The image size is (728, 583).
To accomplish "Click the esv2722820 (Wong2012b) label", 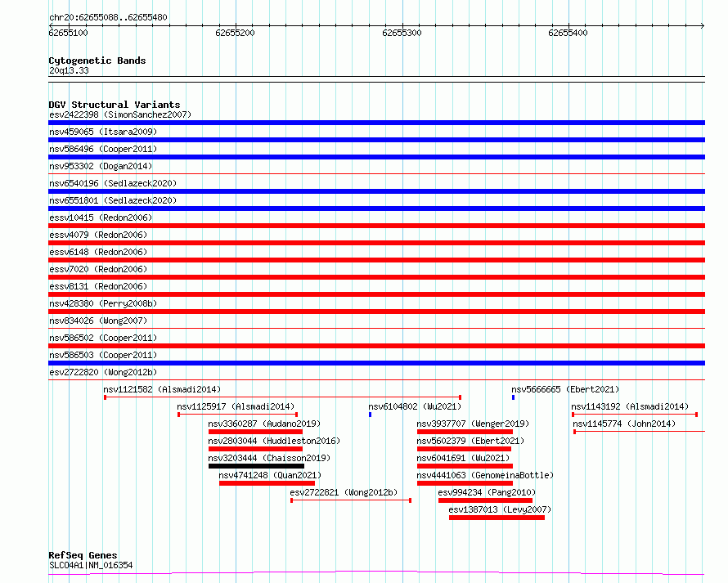I will (x=103, y=372).
